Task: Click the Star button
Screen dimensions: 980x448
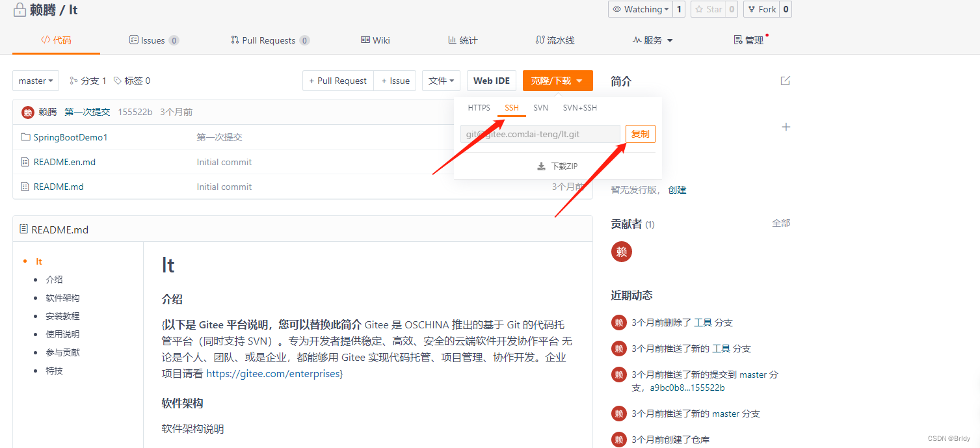Action: 708,9
